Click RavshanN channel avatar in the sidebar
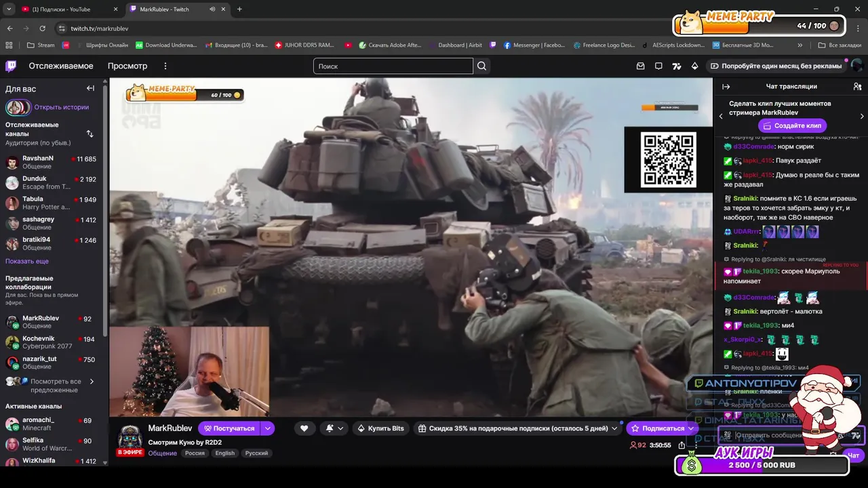 [12, 162]
